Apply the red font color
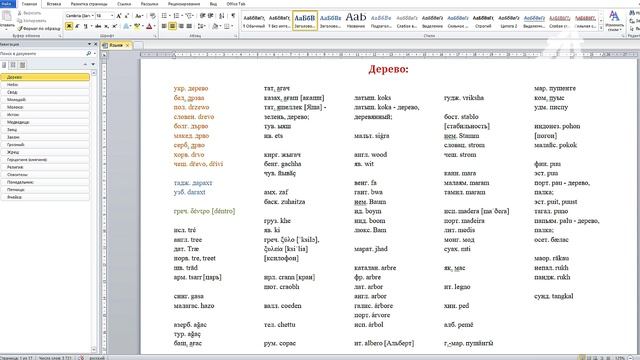This screenshot has height=360, width=640. 149,26
